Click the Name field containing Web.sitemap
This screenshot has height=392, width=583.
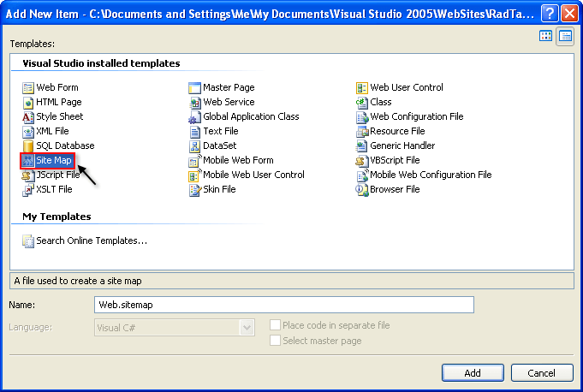coord(283,305)
